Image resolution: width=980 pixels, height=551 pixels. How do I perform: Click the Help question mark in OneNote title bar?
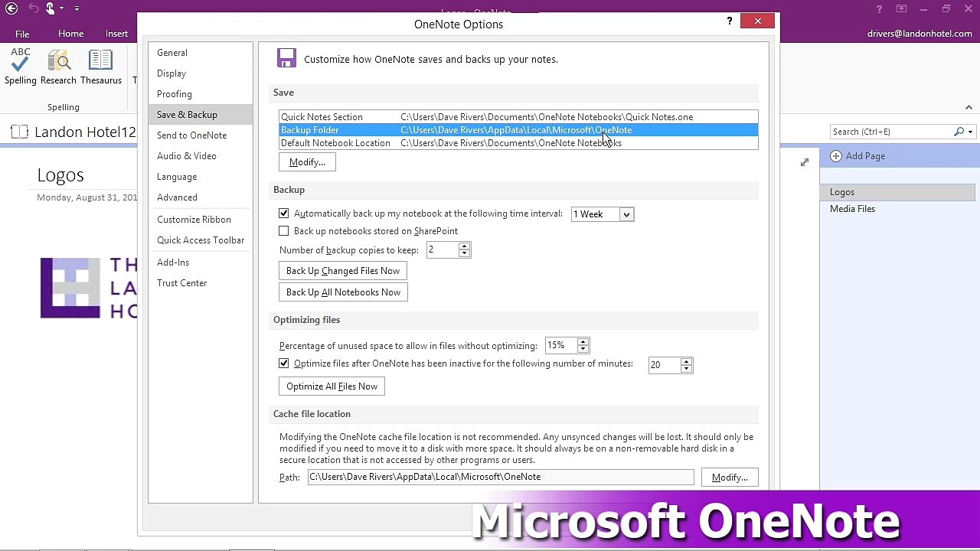tap(880, 9)
